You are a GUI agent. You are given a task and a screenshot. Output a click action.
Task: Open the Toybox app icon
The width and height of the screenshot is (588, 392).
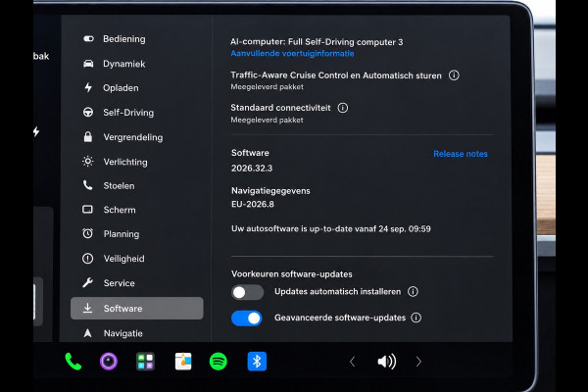tap(183, 362)
